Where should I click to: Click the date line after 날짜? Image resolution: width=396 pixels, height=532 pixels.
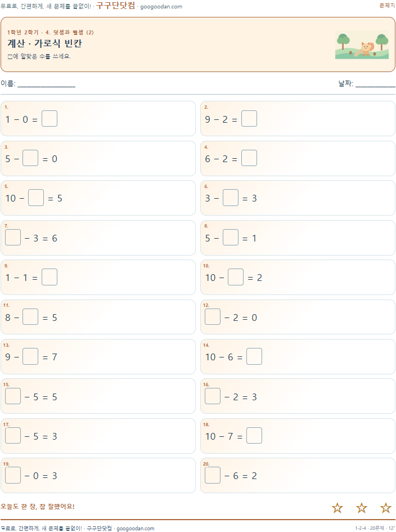pos(375,84)
